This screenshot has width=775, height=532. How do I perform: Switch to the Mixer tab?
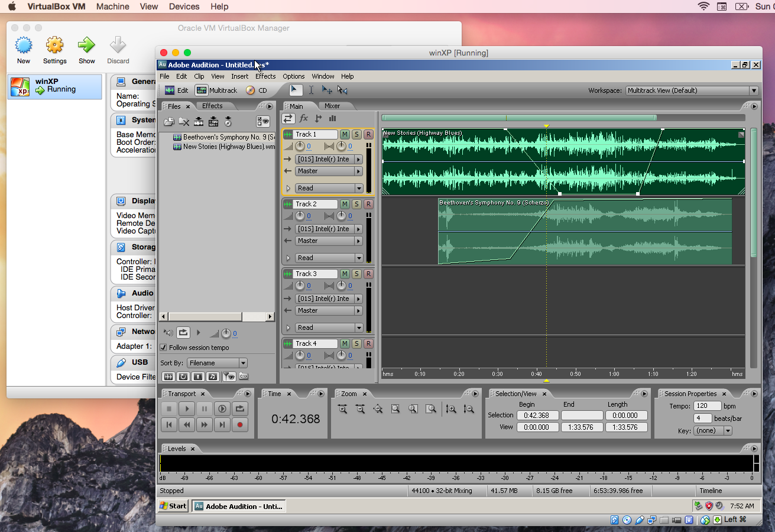point(332,106)
